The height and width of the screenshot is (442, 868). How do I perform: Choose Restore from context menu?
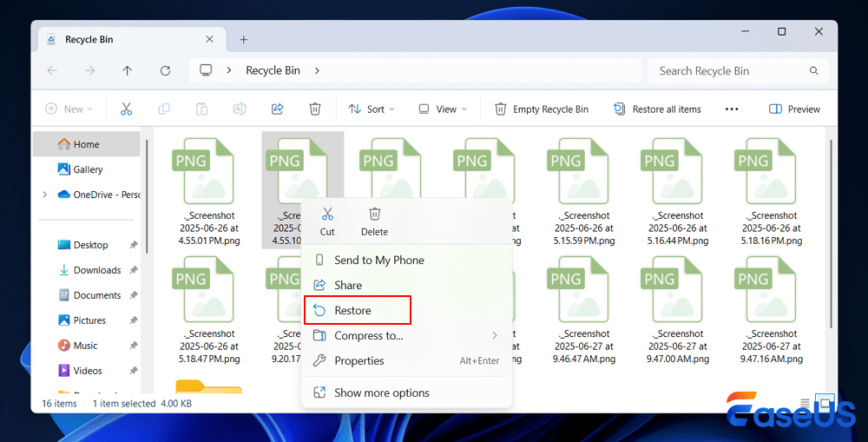point(406,310)
